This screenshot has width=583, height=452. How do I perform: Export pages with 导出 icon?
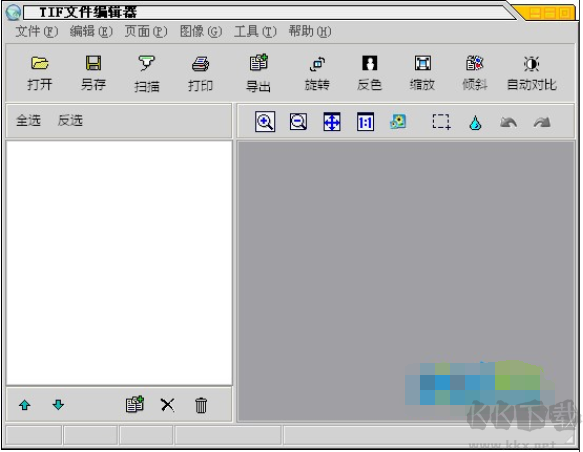[258, 62]
